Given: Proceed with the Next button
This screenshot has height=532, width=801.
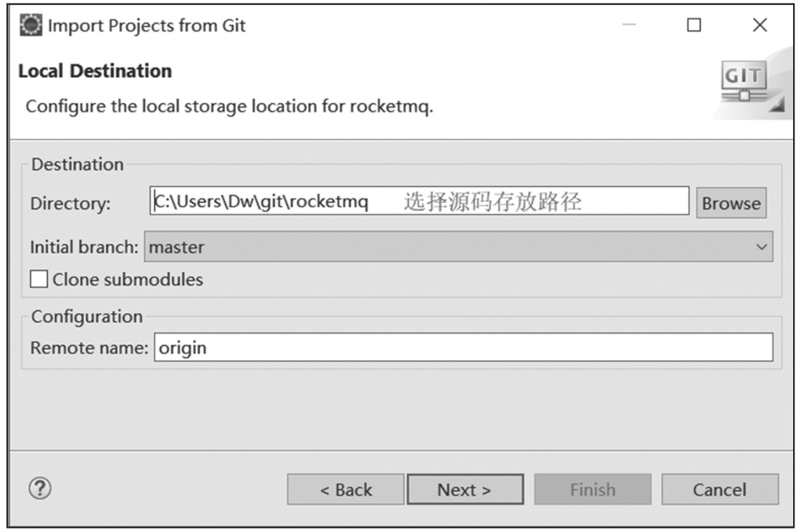Looking at the screenshot, I should click(465, 490).
